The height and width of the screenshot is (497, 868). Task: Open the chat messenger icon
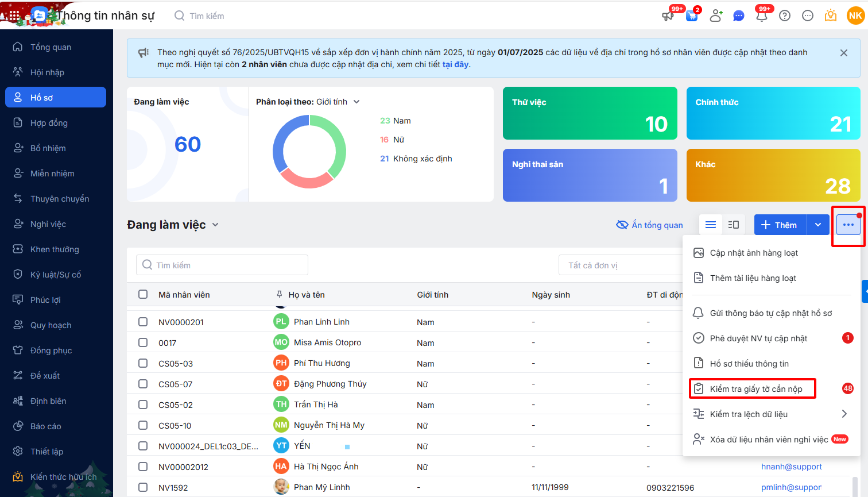coord(739,16)
